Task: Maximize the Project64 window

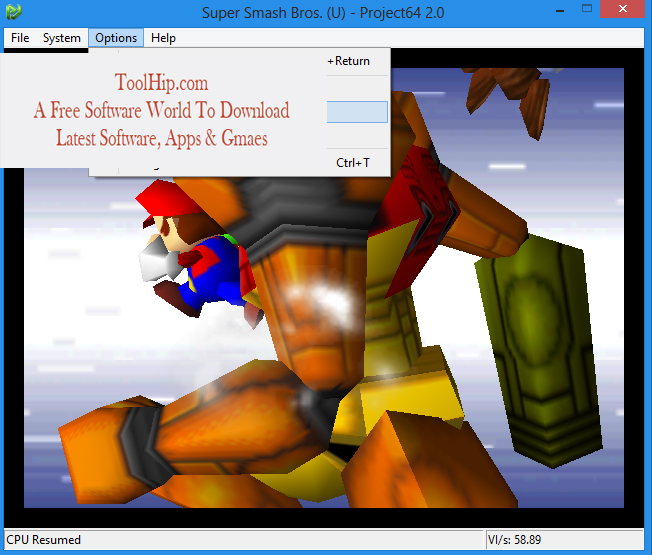Action: [587, 9]
